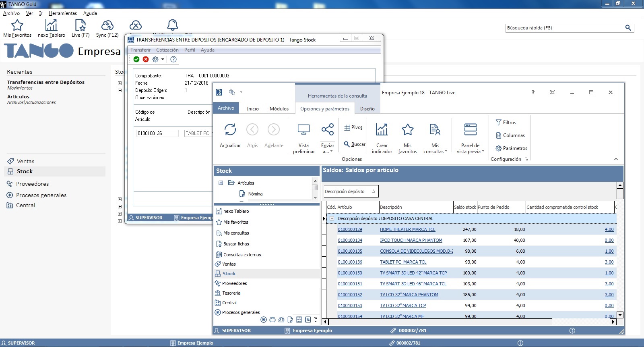644x347 pixels.
Task: Open nexo Tablero from main toolbar
Action: tap(51, 26)
